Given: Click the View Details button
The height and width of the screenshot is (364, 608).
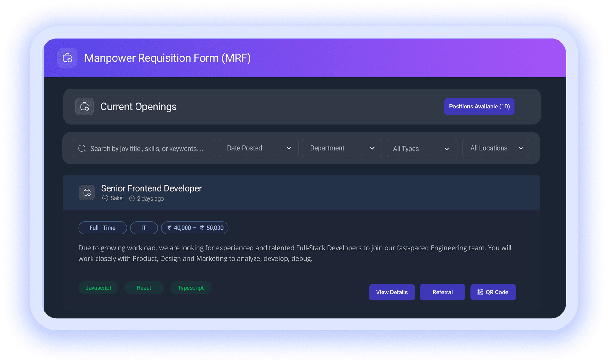Looking at the screenshot, I should pyautogui.click(x=391, y=292).
